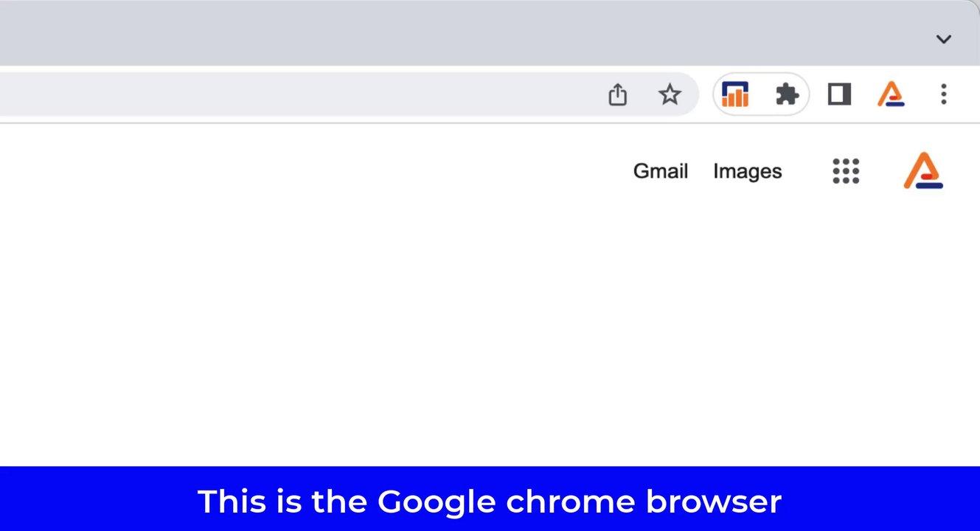Bookmark this tab with the star icon
The height and width of the screenshot is (531, 980).
click(x=670, y=94)
